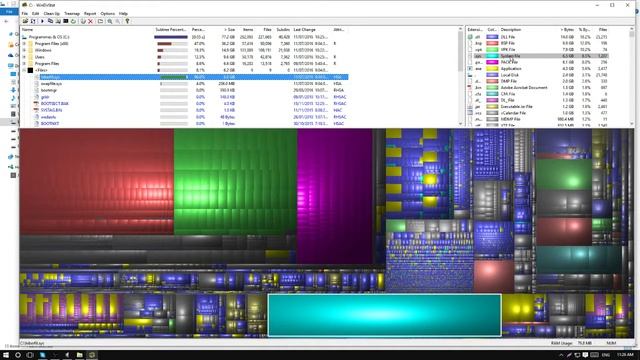Click the Help toolbar icon
The width and height of the screenshot is (640, 360).
click(127, 21)
